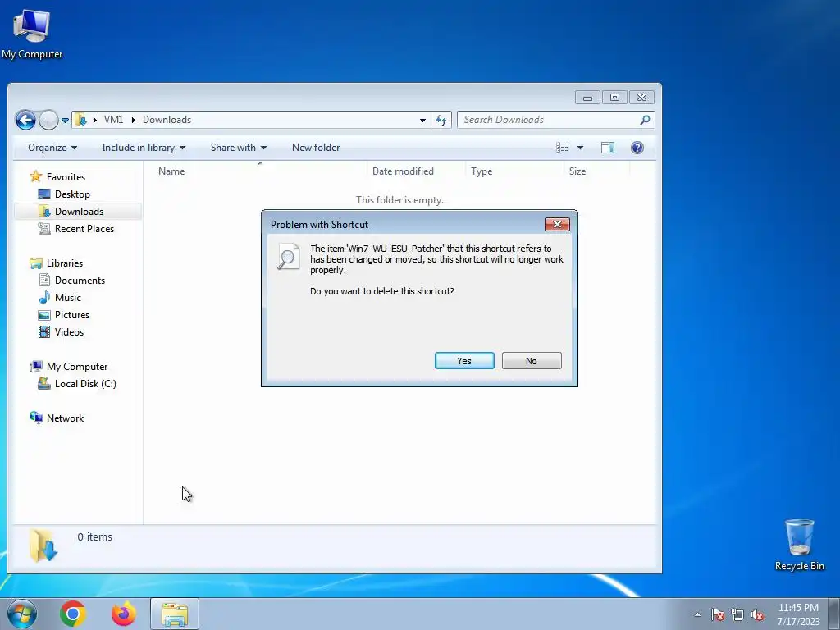Screen dimensions: 840x630
Task: Click the search magnifier icon
Action: 645,120
